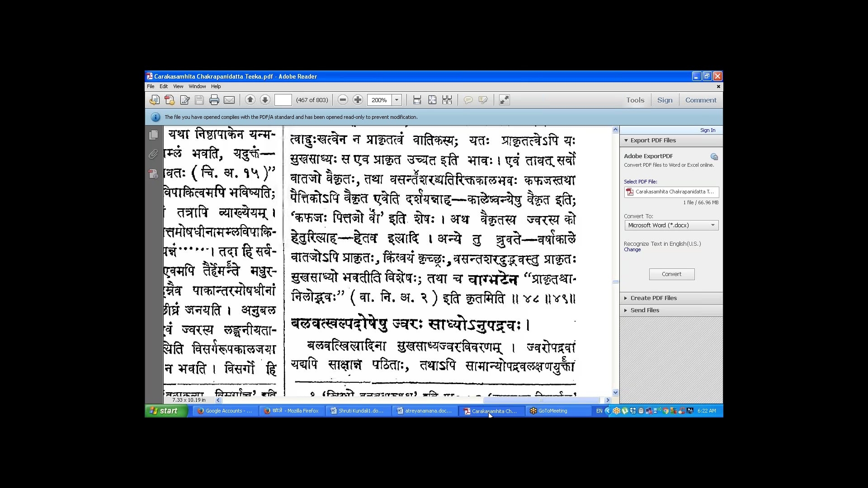Open the View menu
868x488 pixels.
tap(178, 86)
